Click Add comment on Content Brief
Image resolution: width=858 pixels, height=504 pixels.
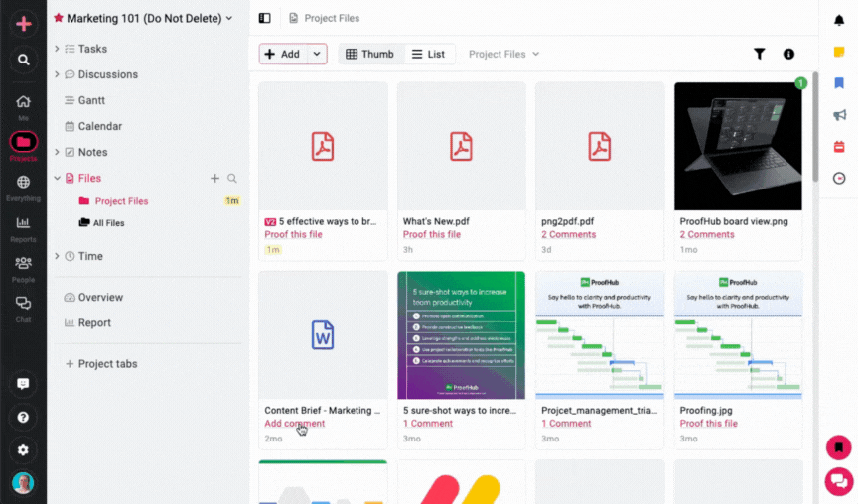coord(294,423)
